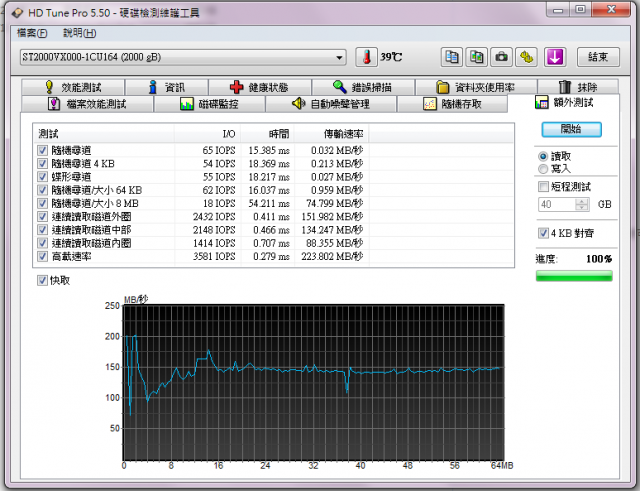Increase the GB value with spinner up arrow

click(582, 201)
